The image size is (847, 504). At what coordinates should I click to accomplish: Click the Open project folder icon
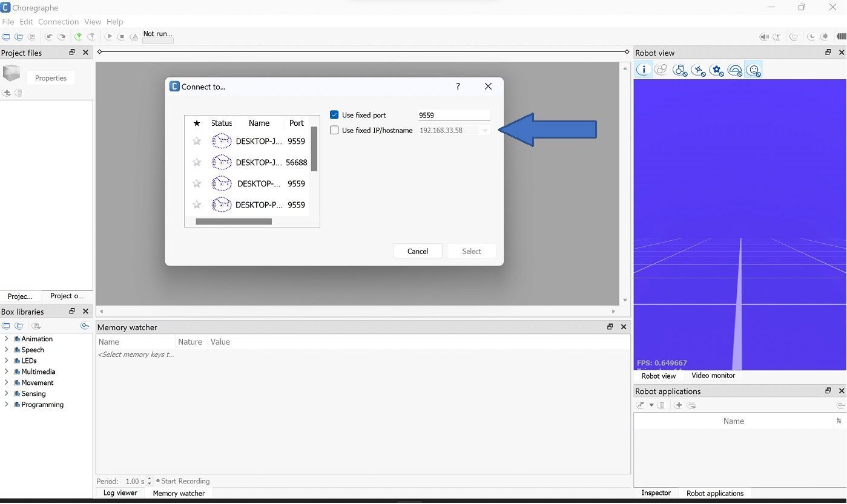click(19, 37)
